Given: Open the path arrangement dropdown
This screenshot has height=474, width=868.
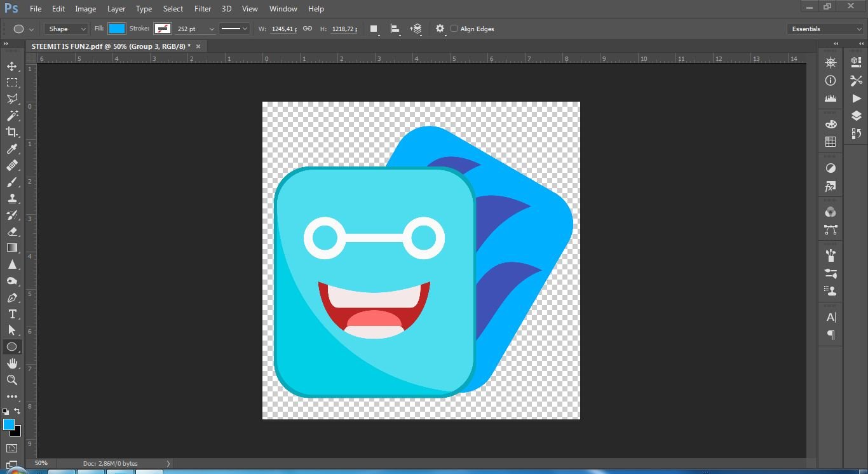Looking at the screenshot, I should point(416,29).
